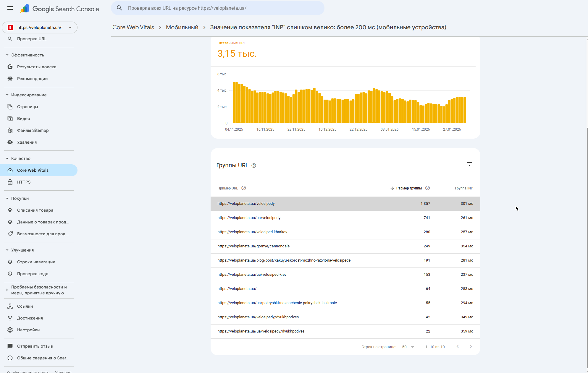Image resolution: width=588 pixels, height=373 pixels.
Task: Select the gornye/cannondale URL row
Action: tap(253, 246)
